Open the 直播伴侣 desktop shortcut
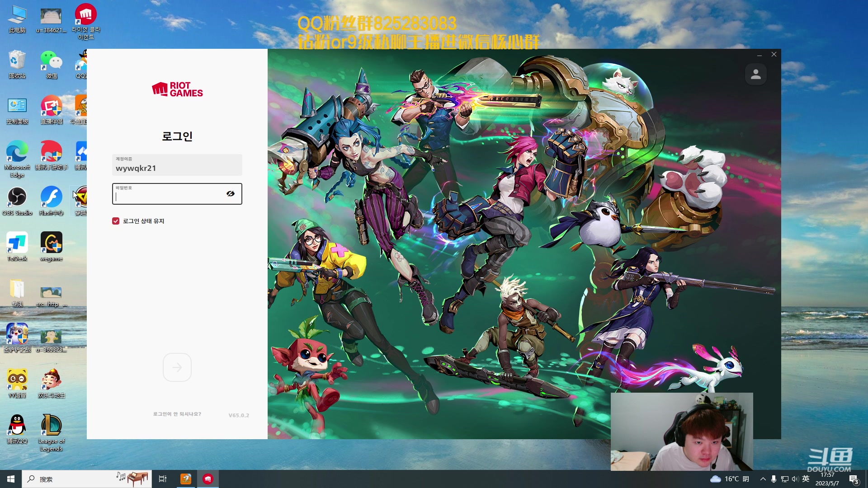868x488 pixels. pos(52,111)
